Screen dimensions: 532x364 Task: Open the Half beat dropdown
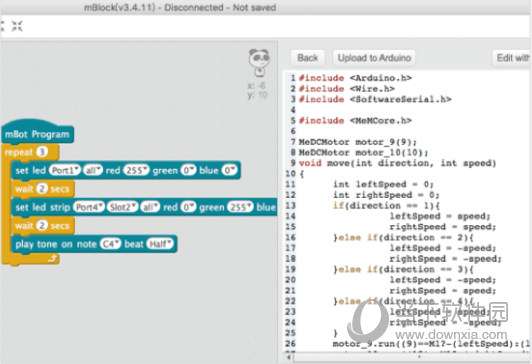(160, 244)
